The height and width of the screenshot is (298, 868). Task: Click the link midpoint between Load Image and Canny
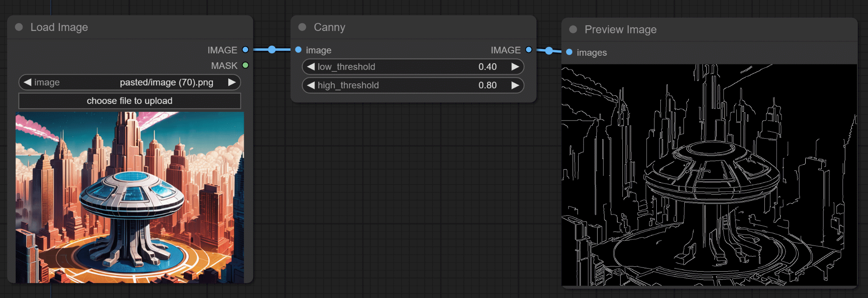[272, 50]
